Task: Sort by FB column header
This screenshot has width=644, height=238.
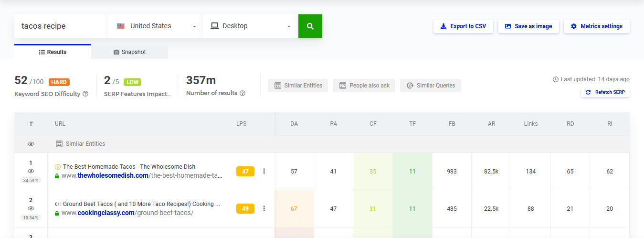Action: coord(452,124)
